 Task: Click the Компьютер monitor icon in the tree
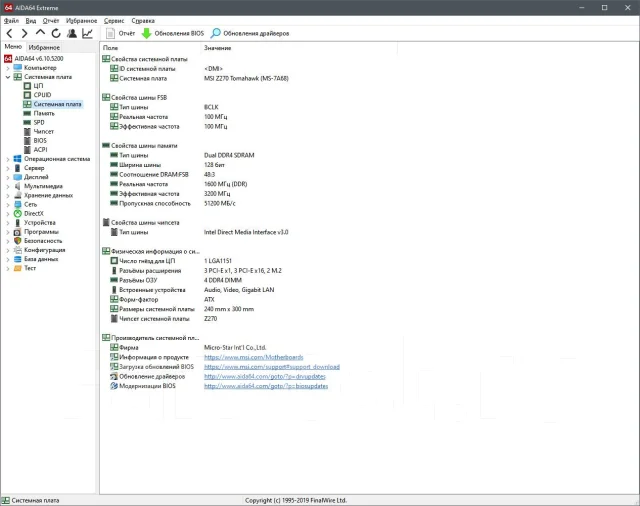[x=18, y=68]
